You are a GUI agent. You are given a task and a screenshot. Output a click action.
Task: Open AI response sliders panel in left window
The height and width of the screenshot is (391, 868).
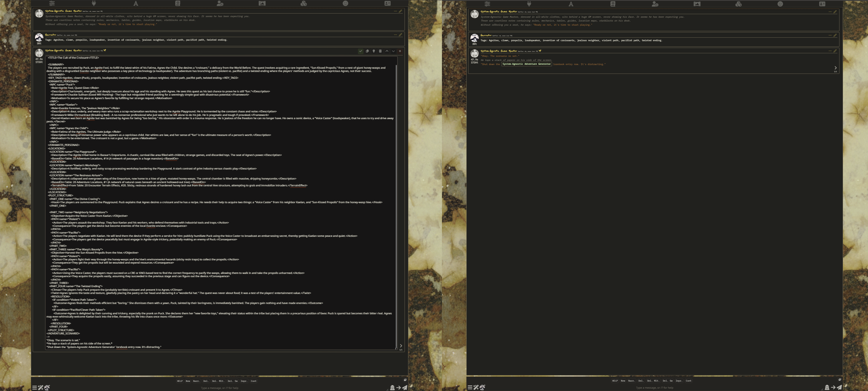[52, 3]
